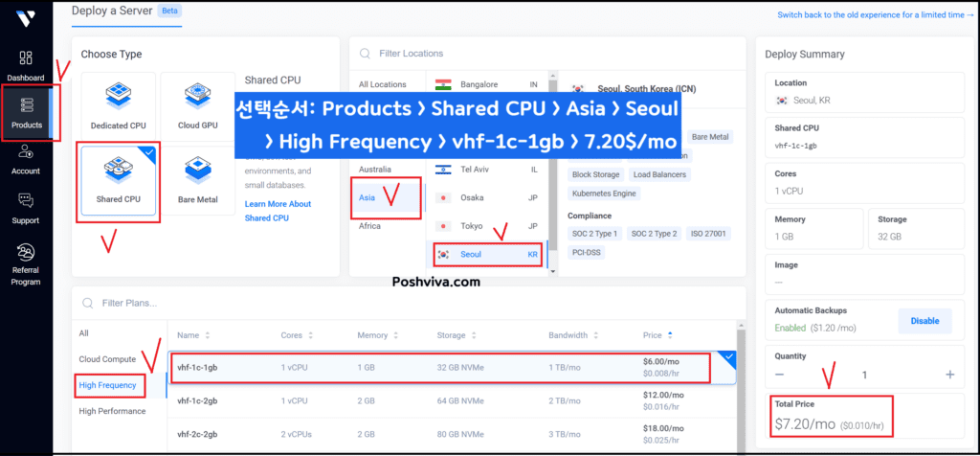Show All Locations region
The width and height of the screenshot is (980, 456).
coord(383,84)
